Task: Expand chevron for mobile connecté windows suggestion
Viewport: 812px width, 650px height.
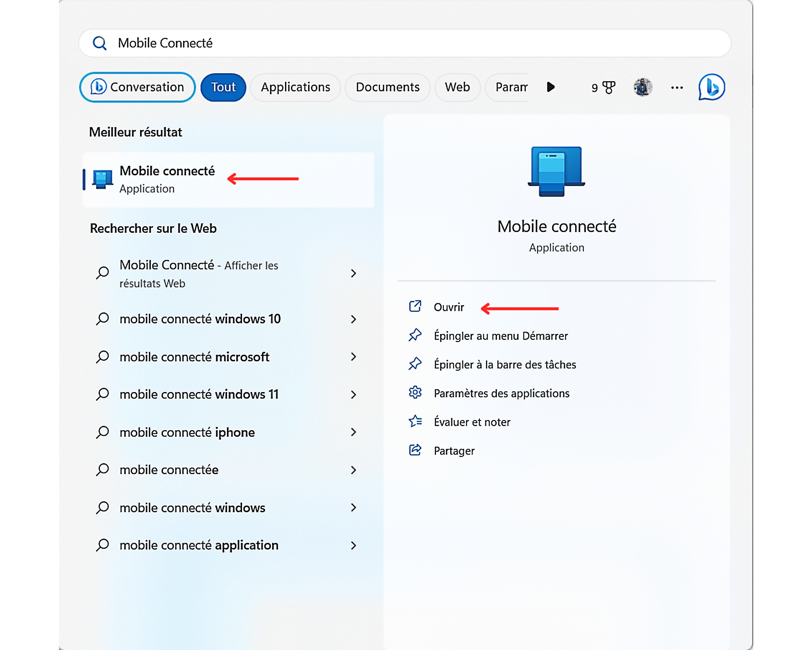Action: pos(353,507)
